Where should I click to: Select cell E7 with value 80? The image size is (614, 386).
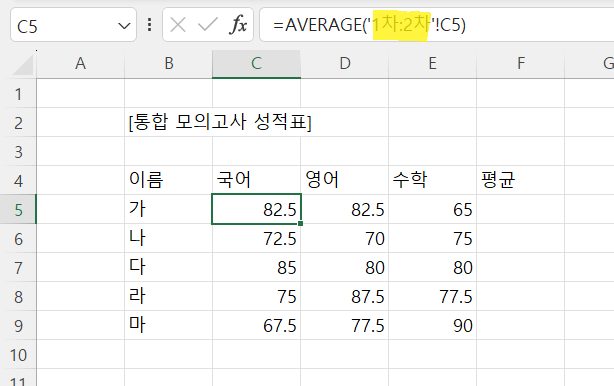[x=432, y=267]
